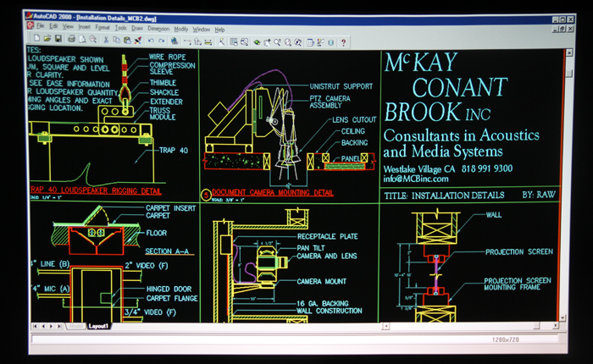Open the Draw menu

tap(137, 29)
